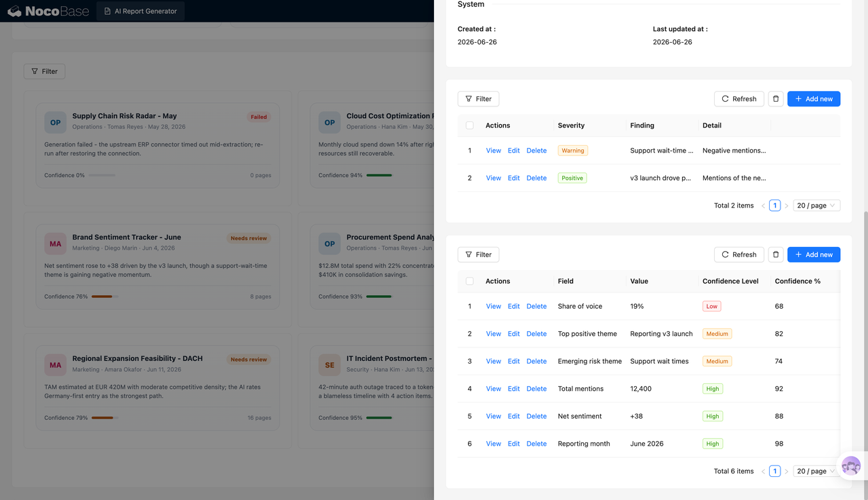This screenshot has width=868, height=500.
Task: Click the MA avatar on Brand Sentiment Tracker
Action: [56, 244]
